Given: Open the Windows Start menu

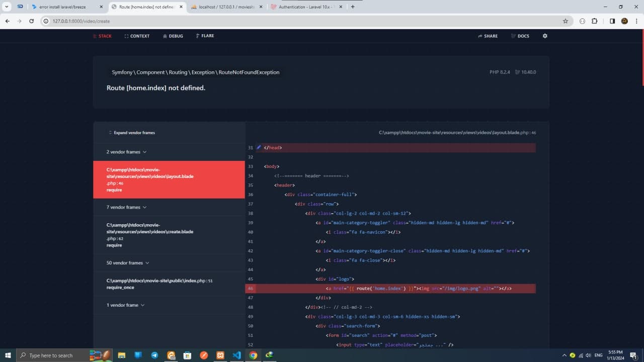Looking at the screenshot, I should 8,355.
